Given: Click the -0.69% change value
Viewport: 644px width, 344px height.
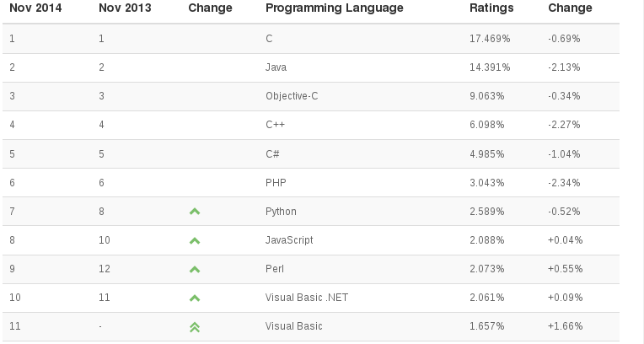Looking at the screenshot, I should (564, 39).
